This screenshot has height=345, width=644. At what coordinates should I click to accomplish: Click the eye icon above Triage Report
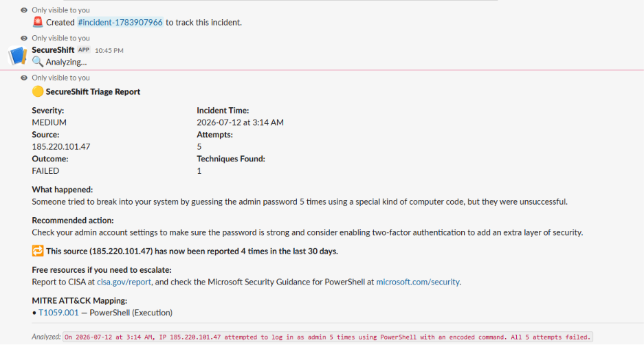point(24,78)
